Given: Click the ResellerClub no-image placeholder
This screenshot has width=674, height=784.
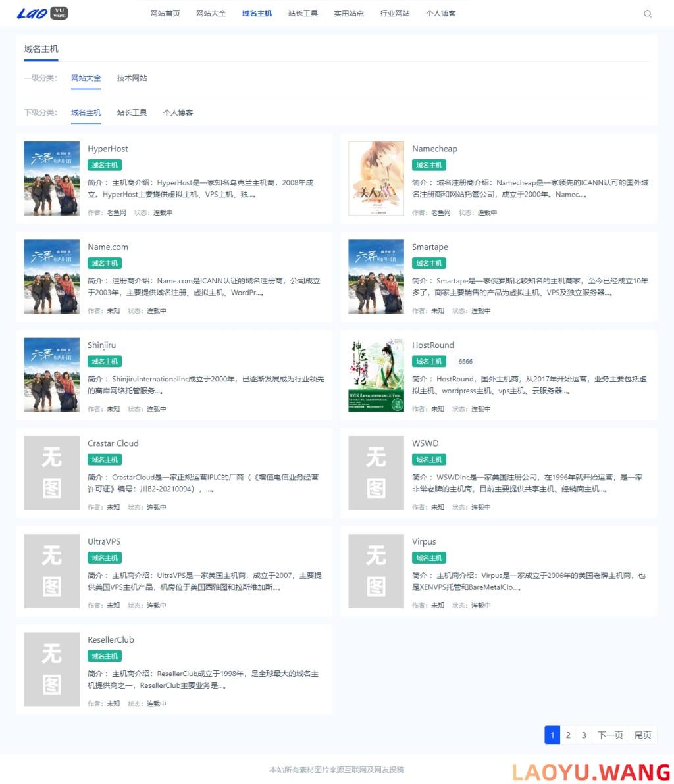Looking at the screenshot, I should [52, 670].
